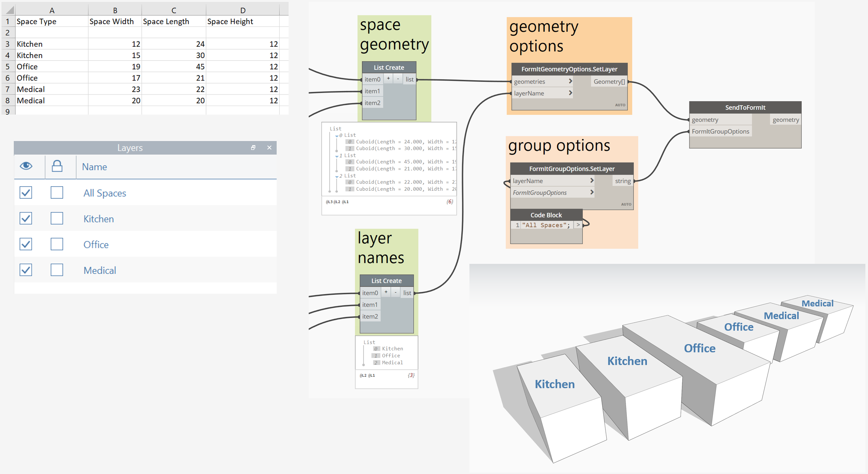This screenshot has width=868, height=474.
Task: Click plus button on space geometry List Create
Action: (x=388, y=79)
